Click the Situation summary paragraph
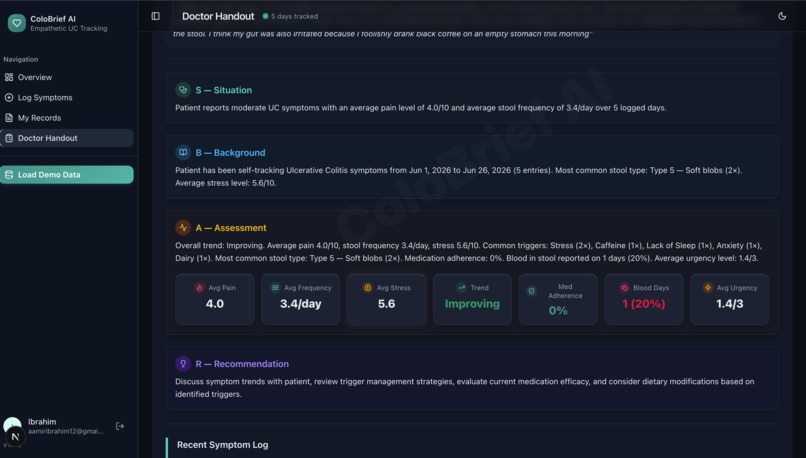Screen dimensions: 806x458 [420, 108]
